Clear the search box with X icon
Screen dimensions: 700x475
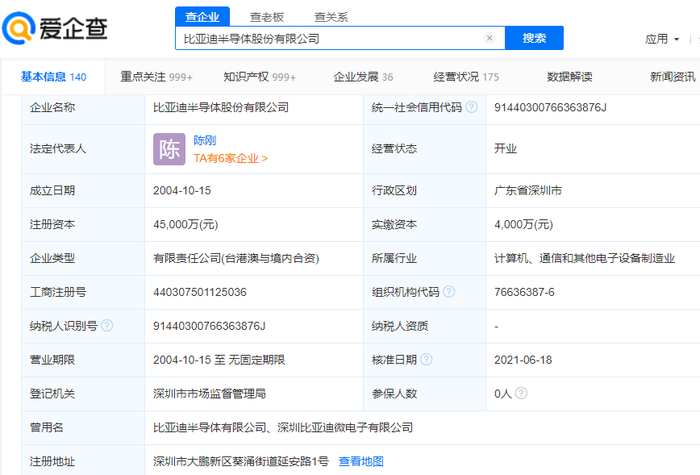point(489,38)
